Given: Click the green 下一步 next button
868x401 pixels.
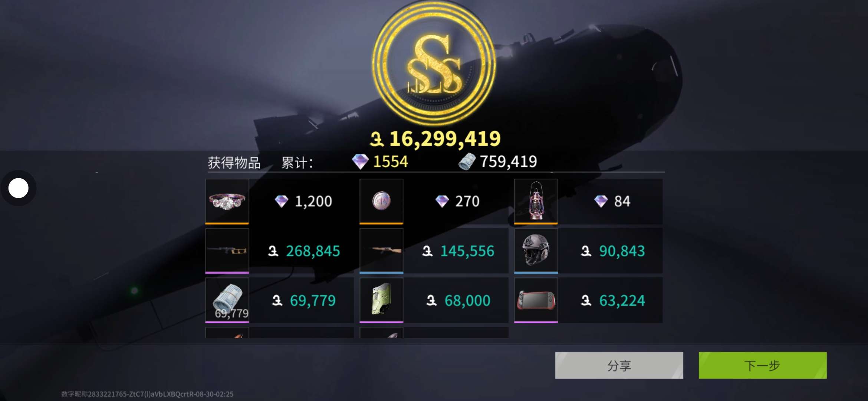Looking at the screenshot, I should pyautogui.click(x=763, y=365).
